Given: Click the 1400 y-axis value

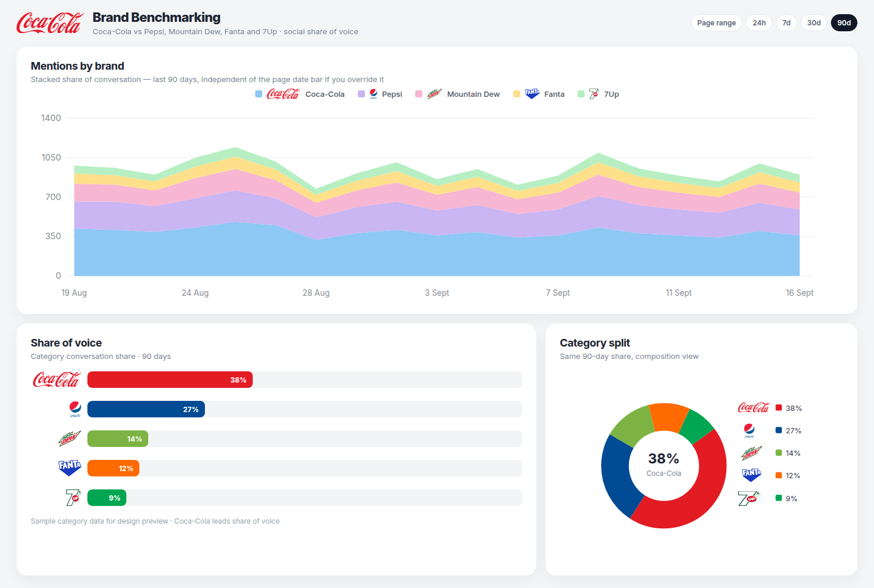Looking at the screenshot, I should (51, 118).
